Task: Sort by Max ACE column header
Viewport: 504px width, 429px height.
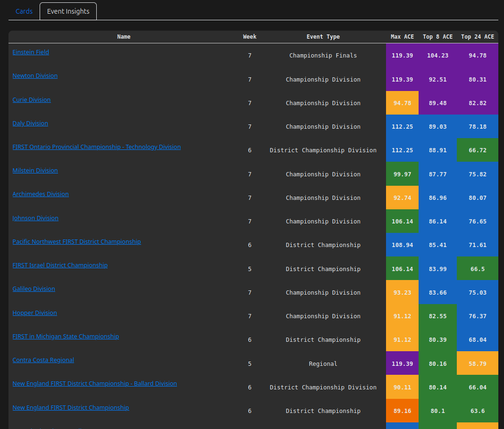Action: click(x=402, y=37)
